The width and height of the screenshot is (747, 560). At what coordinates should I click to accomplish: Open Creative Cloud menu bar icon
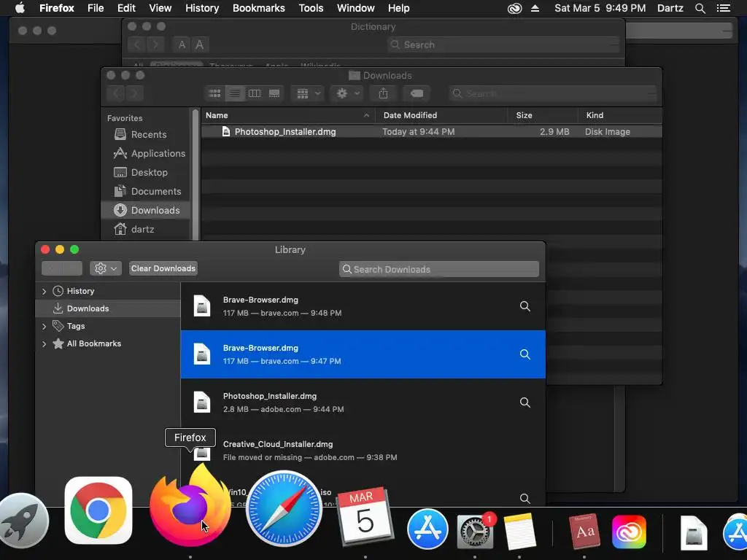(514, 8)
